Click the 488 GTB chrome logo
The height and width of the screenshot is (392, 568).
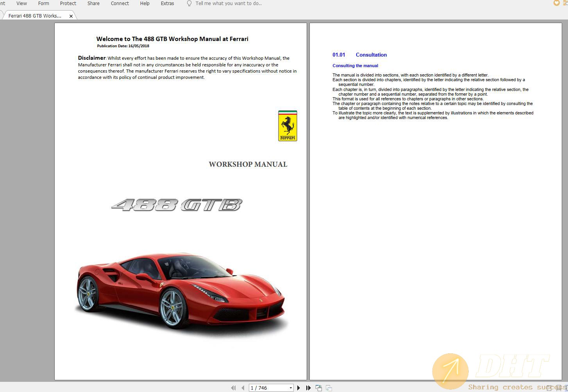coord(177,205)
